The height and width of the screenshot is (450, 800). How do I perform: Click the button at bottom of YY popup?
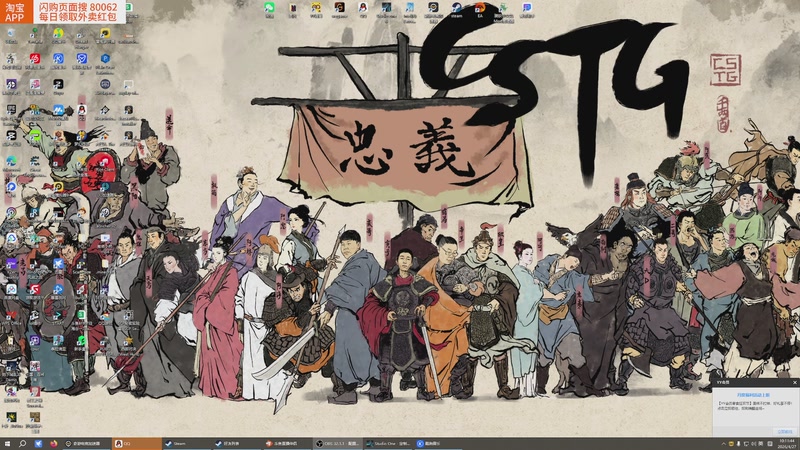[x=785, y=432]
